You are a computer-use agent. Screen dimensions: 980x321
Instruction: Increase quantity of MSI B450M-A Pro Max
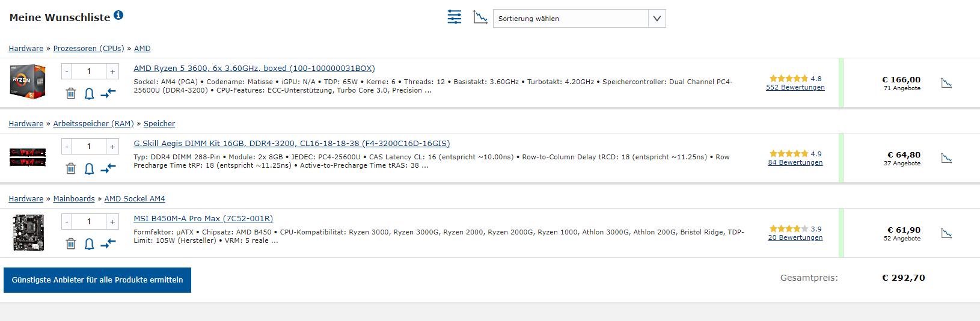point(112,222)
